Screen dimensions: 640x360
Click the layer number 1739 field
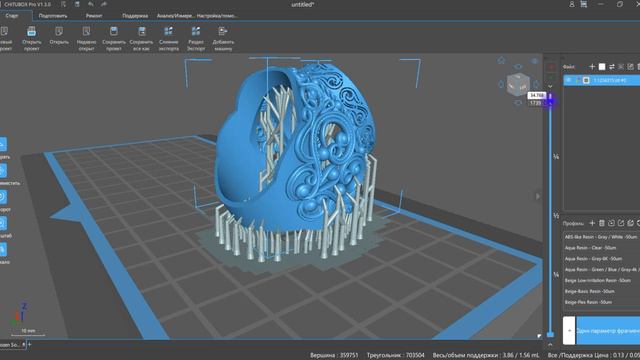(536, 103)
